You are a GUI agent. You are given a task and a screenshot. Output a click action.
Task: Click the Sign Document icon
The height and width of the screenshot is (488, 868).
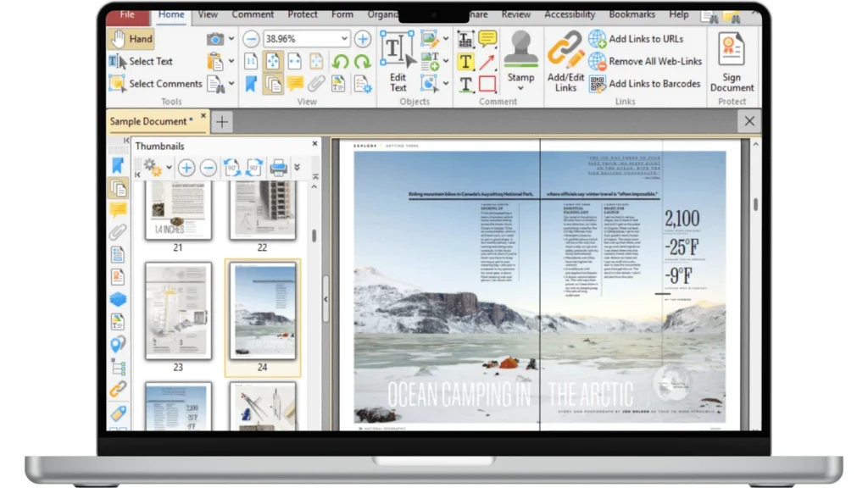point(732,61)
